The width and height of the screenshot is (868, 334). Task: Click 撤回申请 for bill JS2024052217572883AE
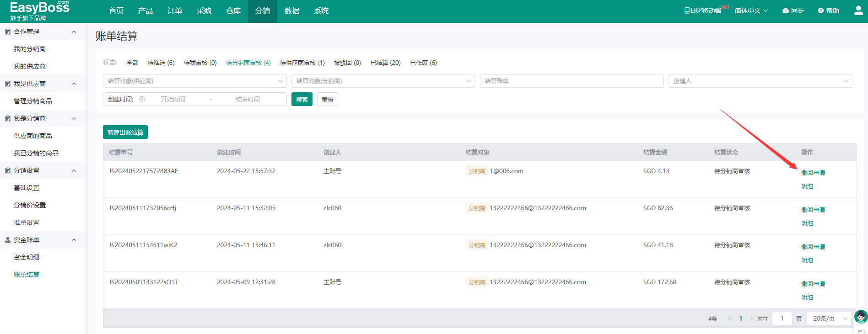813,173
